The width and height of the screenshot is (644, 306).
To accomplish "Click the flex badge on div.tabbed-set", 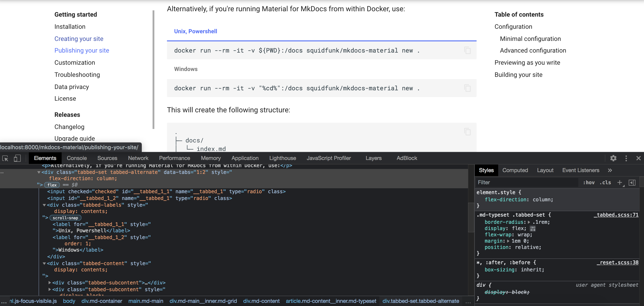I will click(x=52, y=185).
